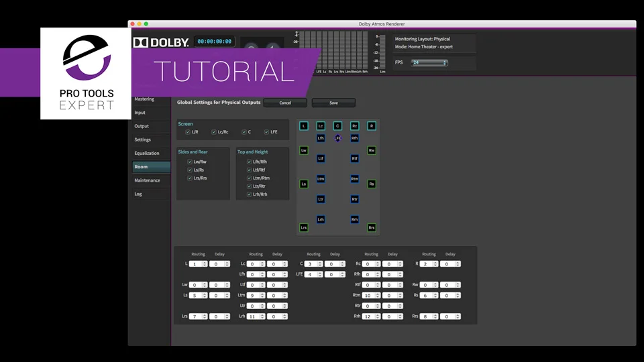The image size is (644, 362).
Task: Toggle the Lfh/Rfh height checkbox
Action: point(249,162)
